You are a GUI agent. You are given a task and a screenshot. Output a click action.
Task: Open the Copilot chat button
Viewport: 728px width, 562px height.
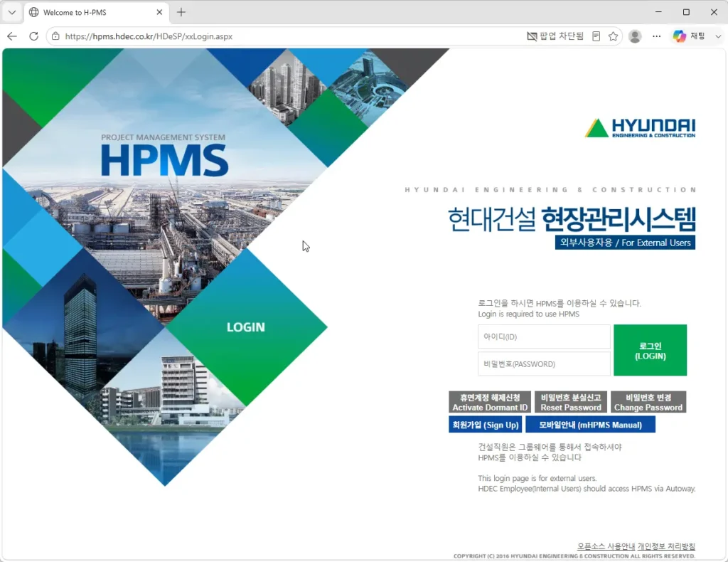tap(689, 36)
